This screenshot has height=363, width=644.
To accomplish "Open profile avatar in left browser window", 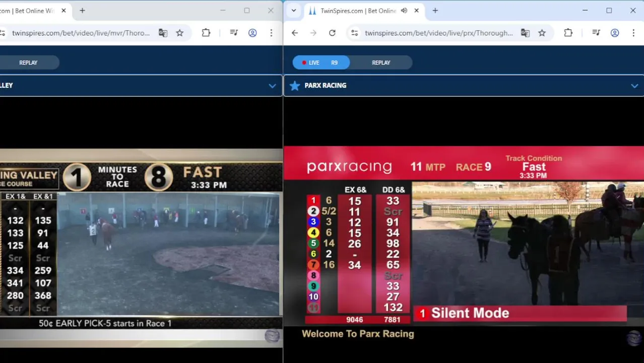I will 252,33.
